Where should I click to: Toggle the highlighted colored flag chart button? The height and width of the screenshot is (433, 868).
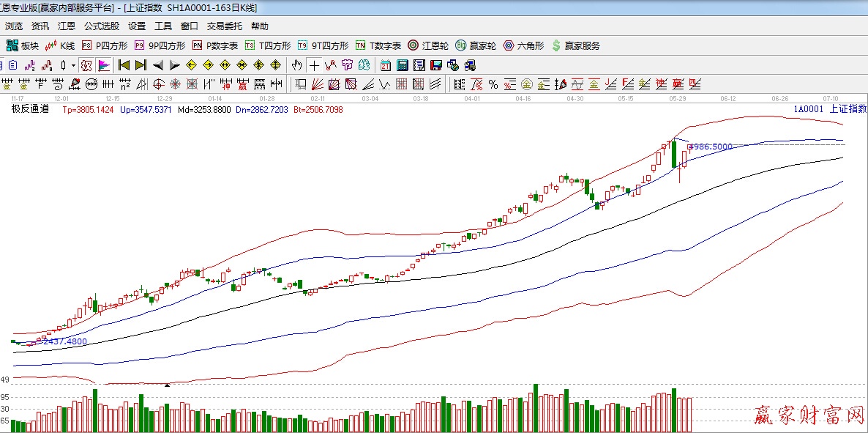(104, 65)
